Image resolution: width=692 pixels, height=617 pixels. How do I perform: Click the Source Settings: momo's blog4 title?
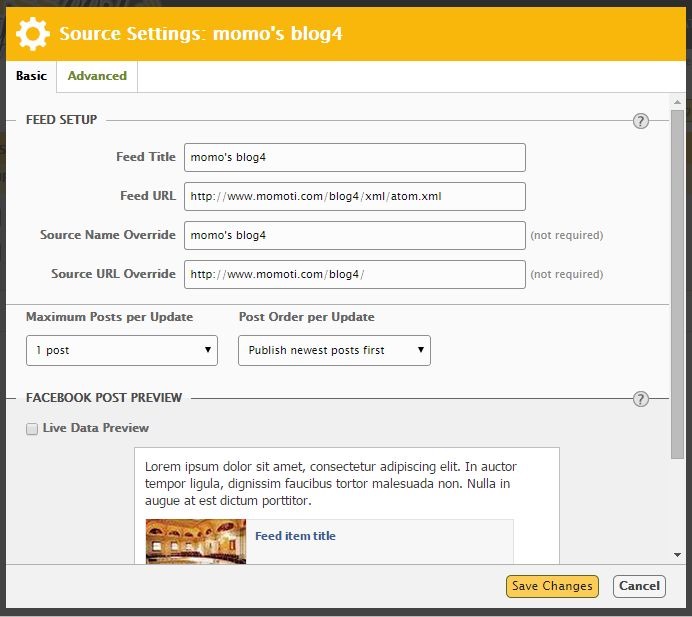(x=201, y=34)
